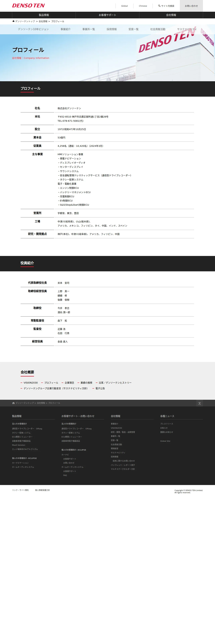Open リンク・サイト規約 at page bottom

[x=20, y=490]
